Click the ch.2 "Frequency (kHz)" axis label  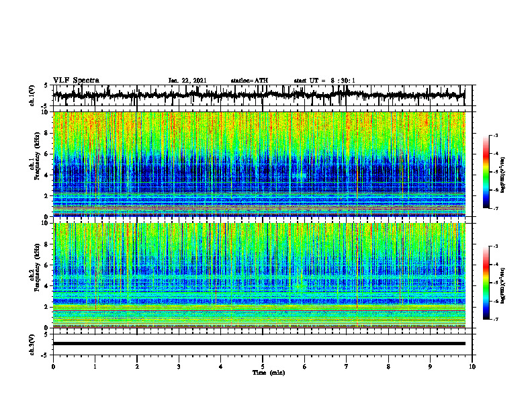pyautogui.click(x=38, y=267)
